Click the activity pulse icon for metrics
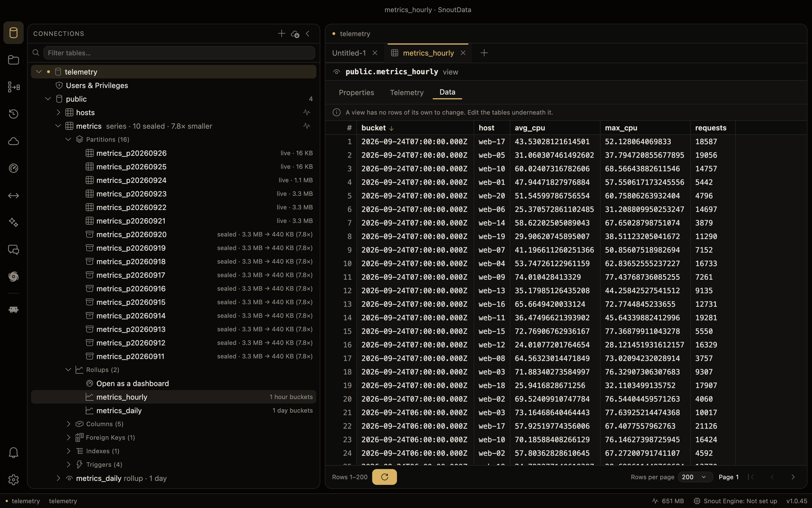 (x=307, y=126)
